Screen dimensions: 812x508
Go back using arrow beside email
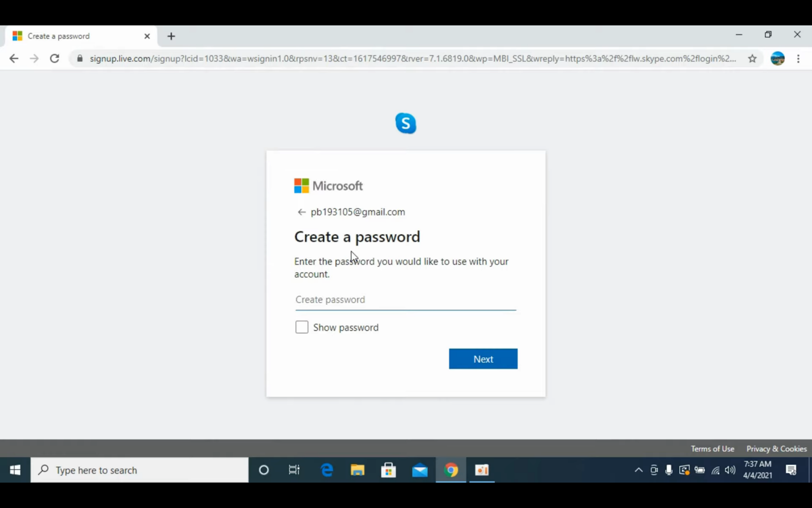pos(301,212)
